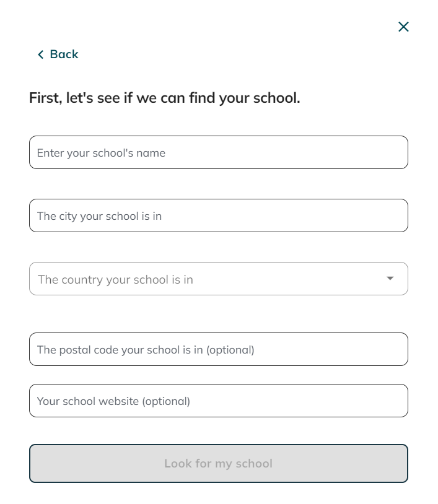
Task: Click the left chevron beside Back
Action: coord(41,54)
